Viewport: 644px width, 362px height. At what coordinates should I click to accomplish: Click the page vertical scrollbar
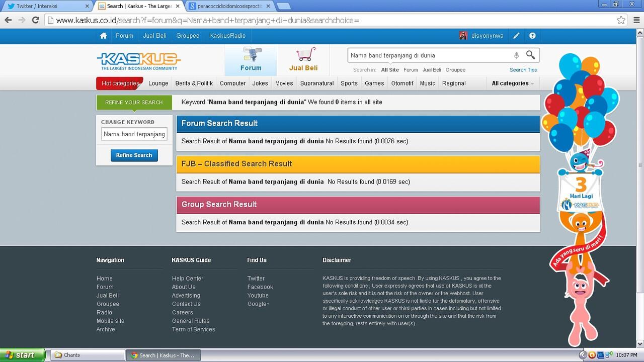pyautogui.click(x=640, y=166)
